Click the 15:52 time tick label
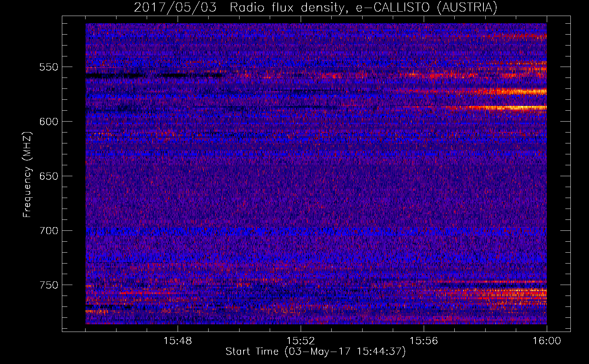589x364 pixels. pyautogui.click(x=301, y=341)
